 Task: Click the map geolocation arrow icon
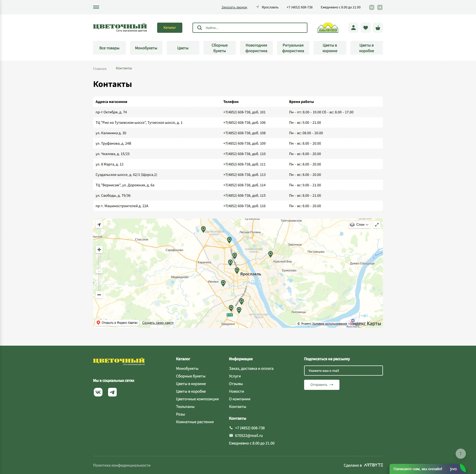click(99, 225)
